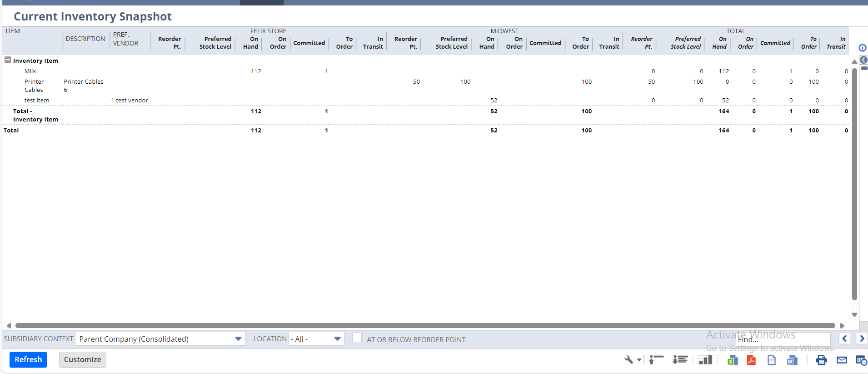868x374 pixels.
Task: Print the inventory report
Action: click(821, 360)
